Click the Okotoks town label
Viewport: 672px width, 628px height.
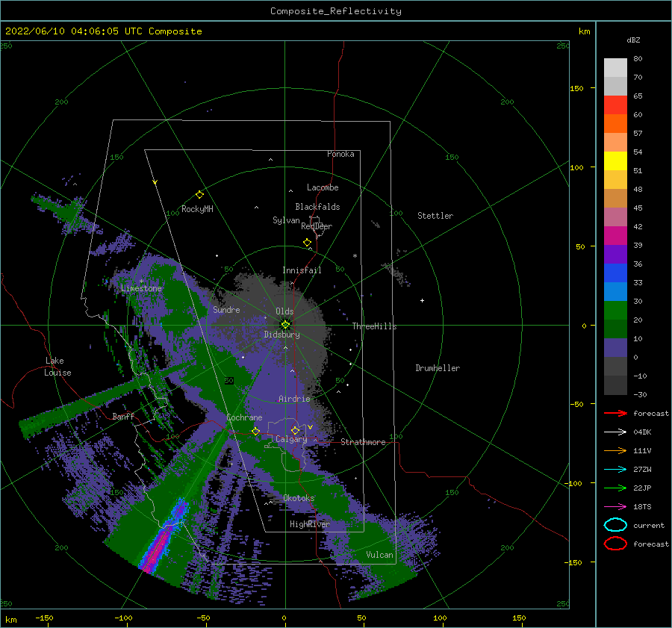[x=299, y=498]
